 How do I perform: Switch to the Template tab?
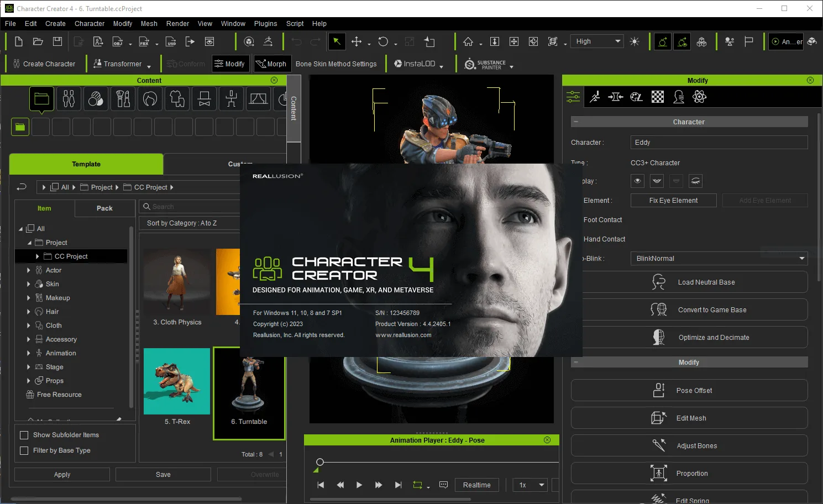point(86,164)
